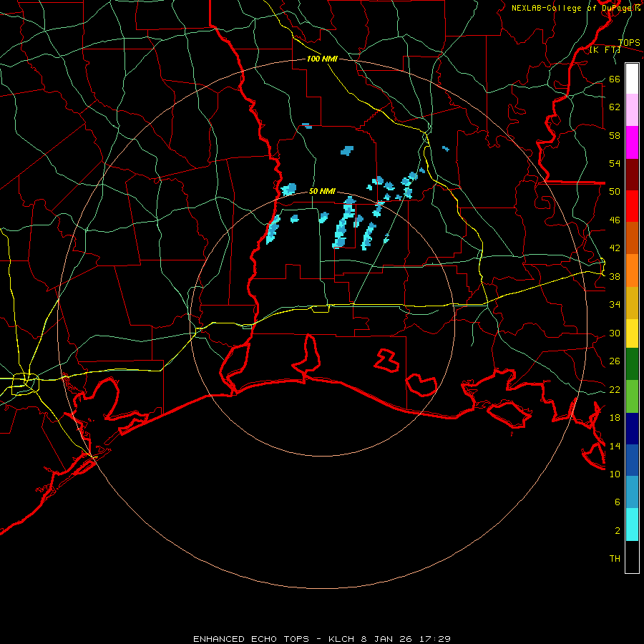This screenshot has width=644, height=644.
Task: Click the legend value 46
Action: click(615, 220)
